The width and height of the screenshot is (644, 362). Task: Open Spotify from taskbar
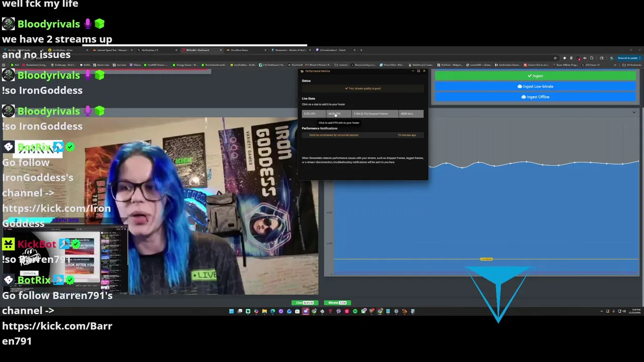click(x=355, y=311)
